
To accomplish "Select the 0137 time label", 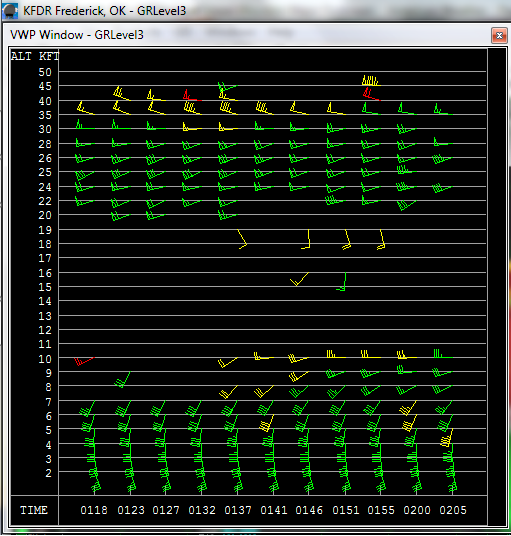I will pos(238,510).
